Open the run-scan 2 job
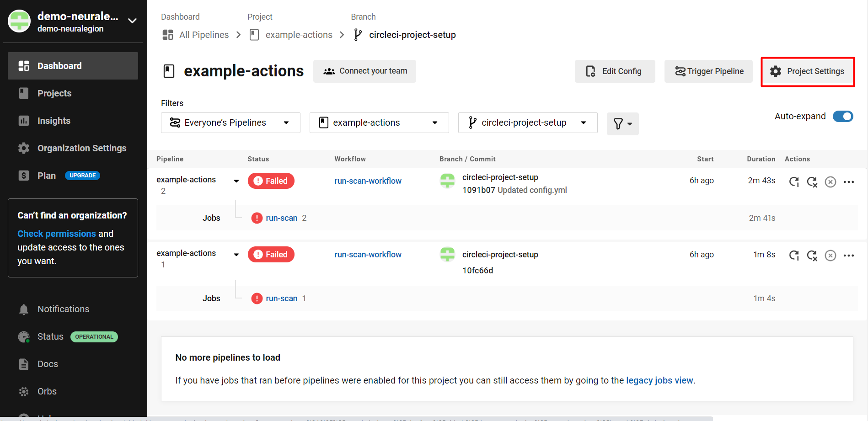 tap(282, 218)
